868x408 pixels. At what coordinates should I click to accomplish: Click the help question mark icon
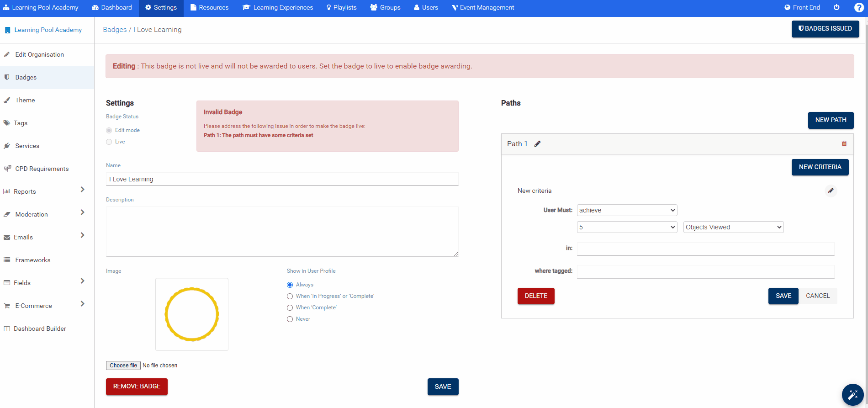coord(858,8)
